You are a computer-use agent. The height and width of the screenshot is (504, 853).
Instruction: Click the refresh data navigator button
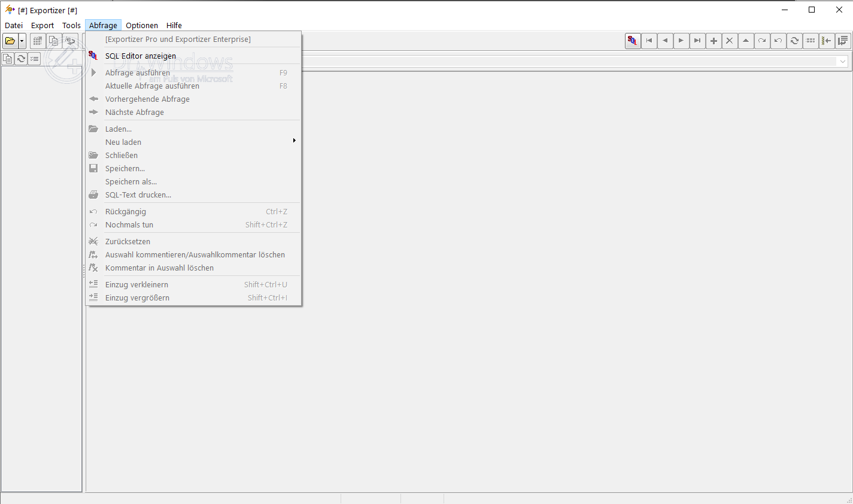point(794,41)
